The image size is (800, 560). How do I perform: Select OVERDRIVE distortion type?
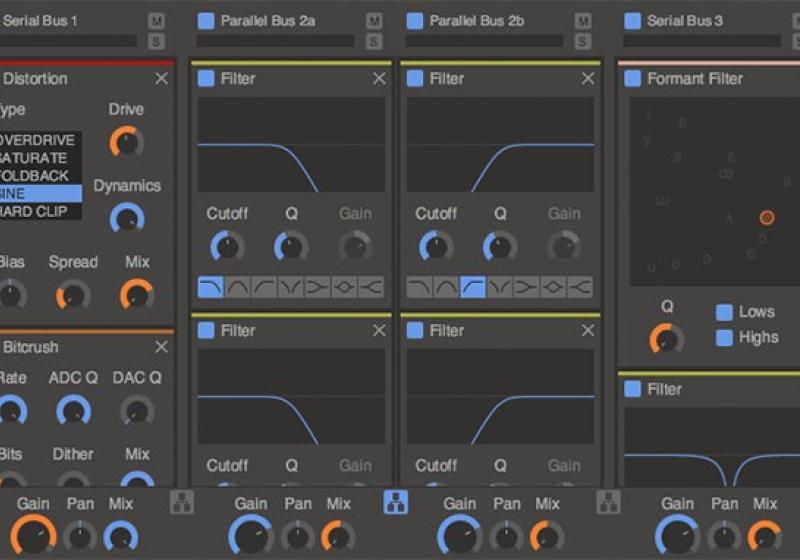[38, 140]
